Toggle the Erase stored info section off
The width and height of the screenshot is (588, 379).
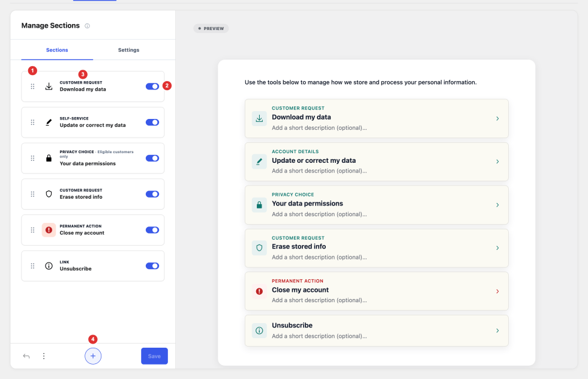[x=152, y=194]
